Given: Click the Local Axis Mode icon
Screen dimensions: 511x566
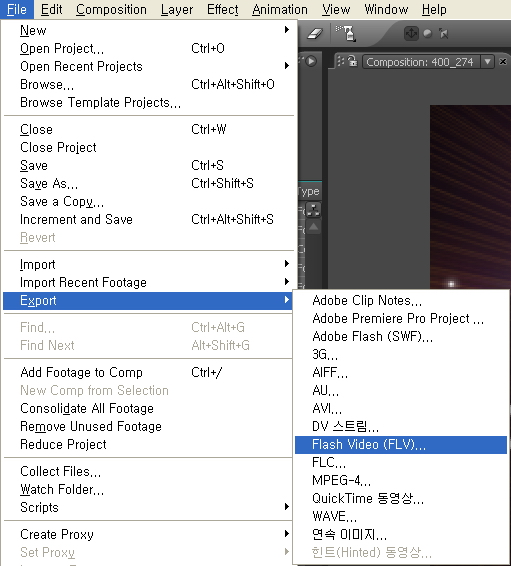Looking at the screenshot, I should tap(411, 34).
